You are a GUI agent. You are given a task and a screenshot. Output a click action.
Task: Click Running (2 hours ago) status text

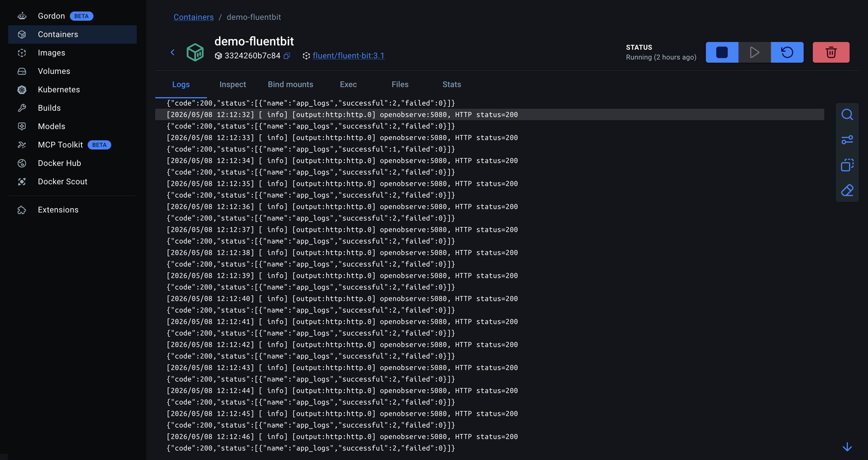point(661,57)
